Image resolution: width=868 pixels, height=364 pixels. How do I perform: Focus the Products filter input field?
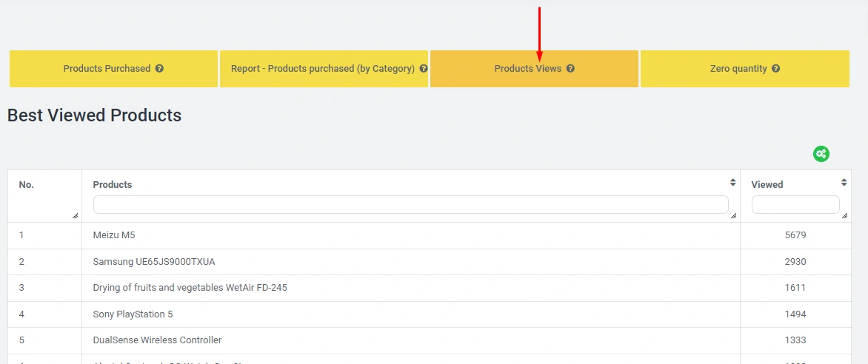pyautogui.click(x=410, y=205)
